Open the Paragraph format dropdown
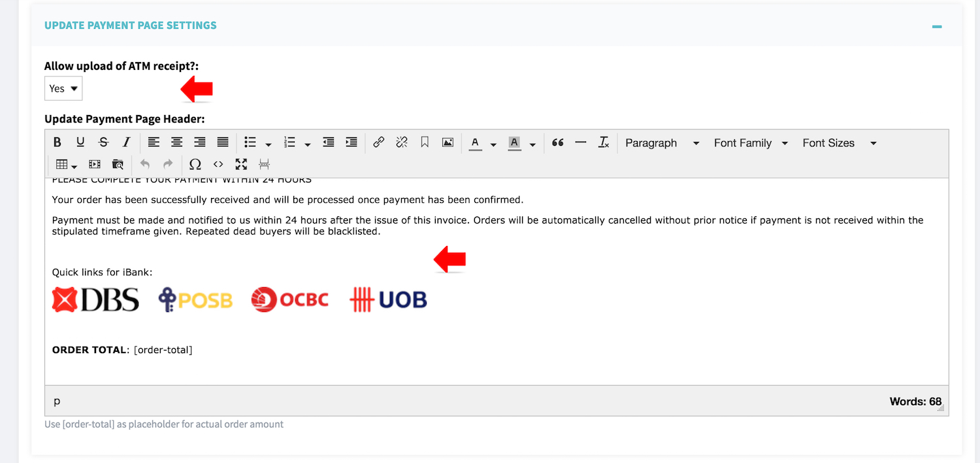This screenshot has height=463, width=980. (x=662, y=143)
